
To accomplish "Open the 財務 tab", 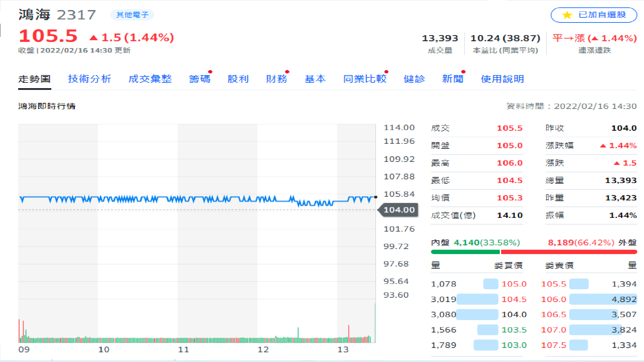I will coord(277,79).
